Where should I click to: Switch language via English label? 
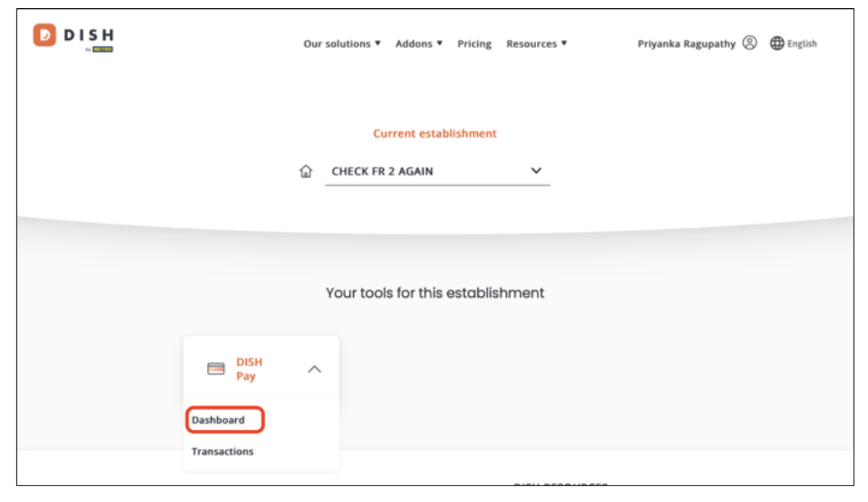click(802, 44)
